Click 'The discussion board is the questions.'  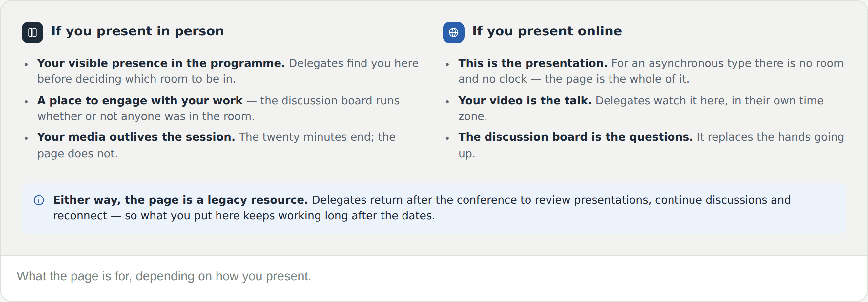pyautogui.click(x=575, y=137)
